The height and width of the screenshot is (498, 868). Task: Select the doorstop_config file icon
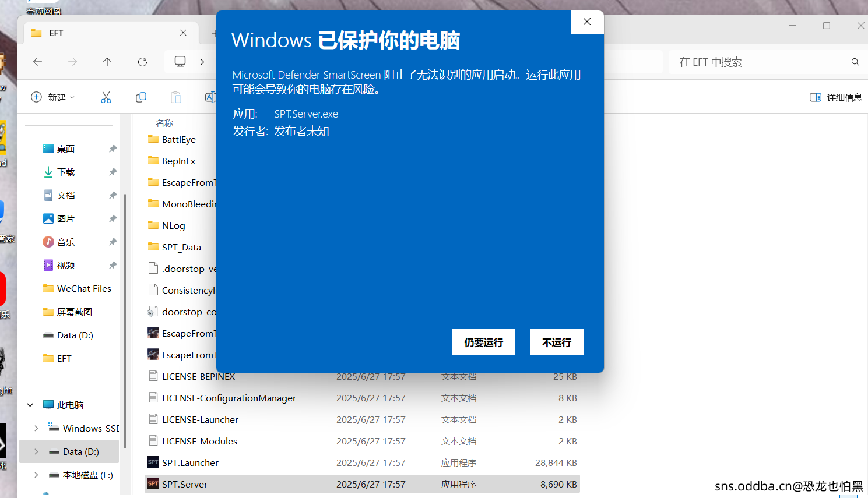153,312
